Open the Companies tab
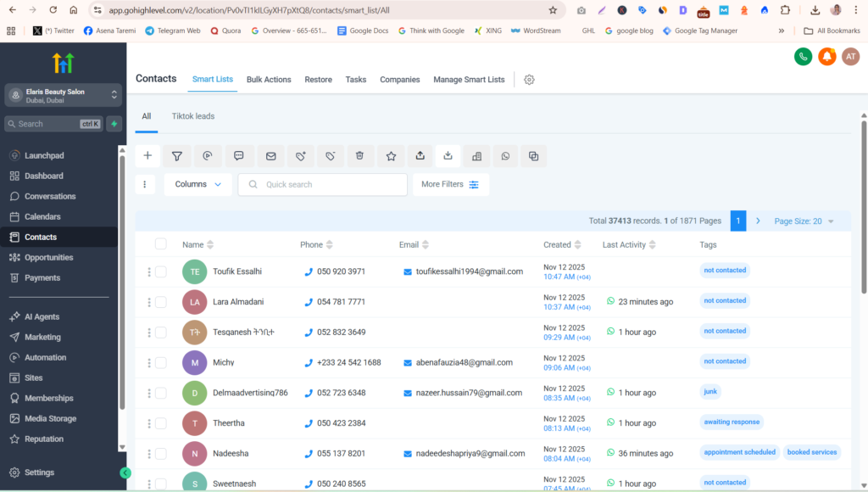This screenshot has height=492, width=868. pyautogui.click(x=400, y=80)
